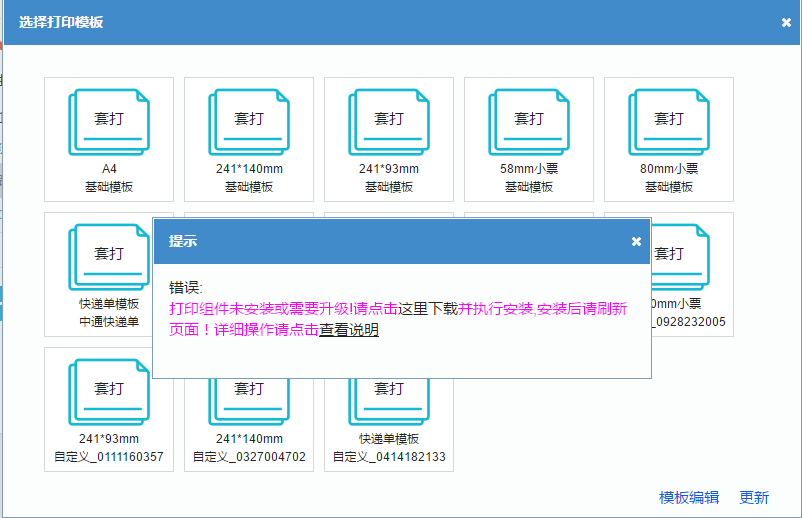Screen dimensions: 802x518
Task: Select the A4 基础模板 template icon
Action: coord(109,122)
